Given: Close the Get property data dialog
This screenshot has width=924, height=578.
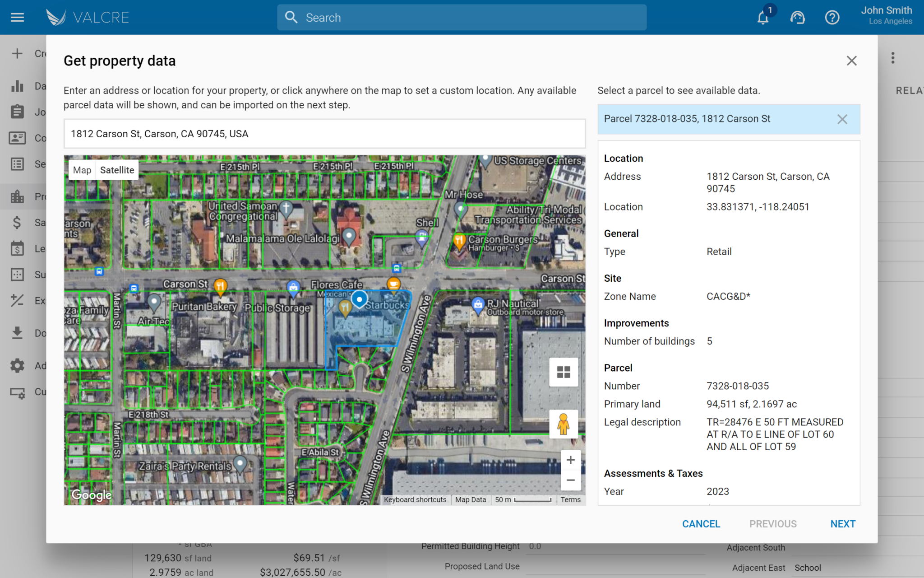Looking at the screenshot, I should (x=851, y=61).
